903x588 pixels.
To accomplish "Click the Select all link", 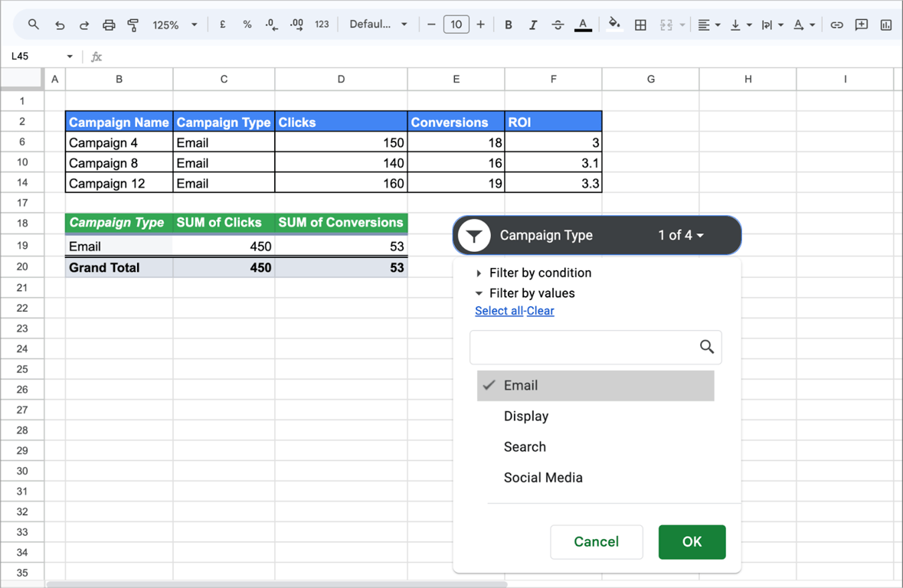I will coord(499,311).
